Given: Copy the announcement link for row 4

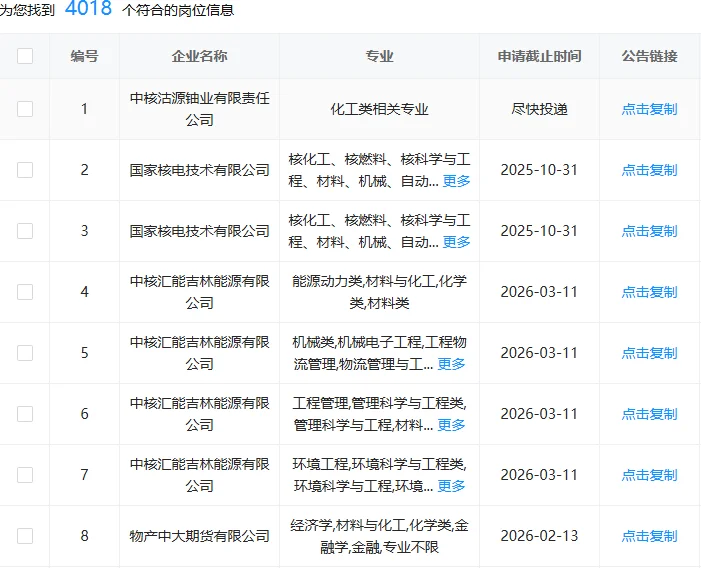Looking at the screenshot, I should click(650, 292).
